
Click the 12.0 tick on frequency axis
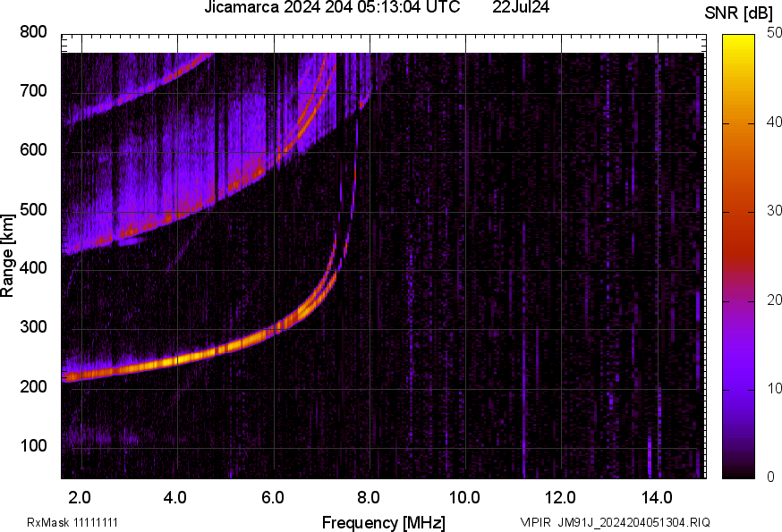(561, 496)
